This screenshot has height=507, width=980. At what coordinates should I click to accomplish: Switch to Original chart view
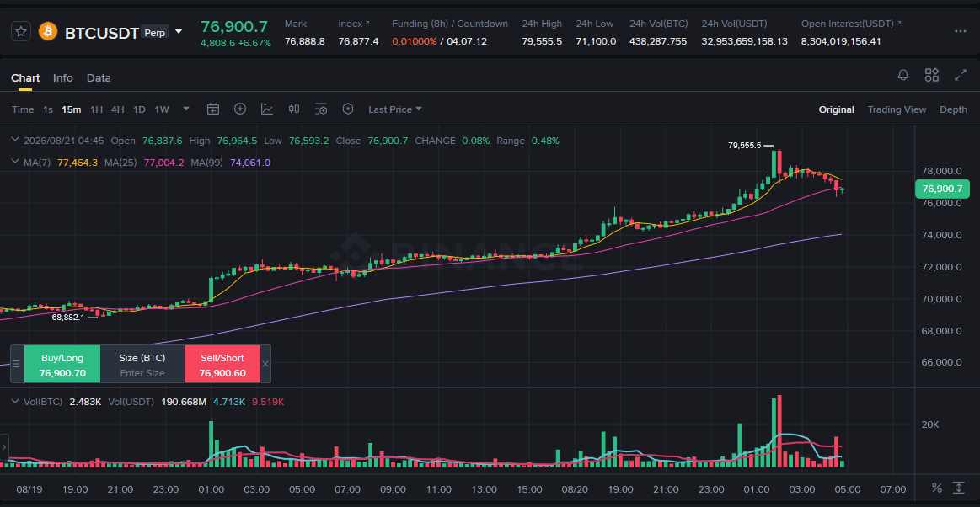pyautogui.click(x=836, y=109)
